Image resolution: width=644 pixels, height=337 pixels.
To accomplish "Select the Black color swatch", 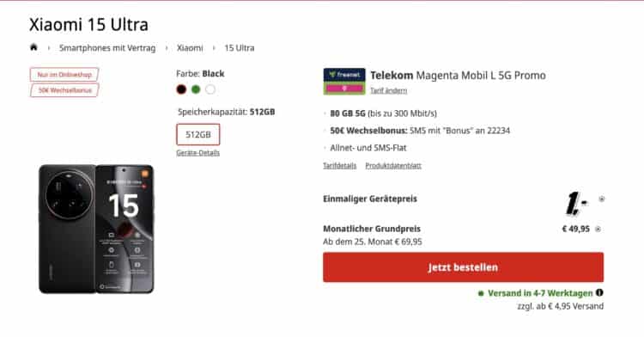I will [181, 89].
